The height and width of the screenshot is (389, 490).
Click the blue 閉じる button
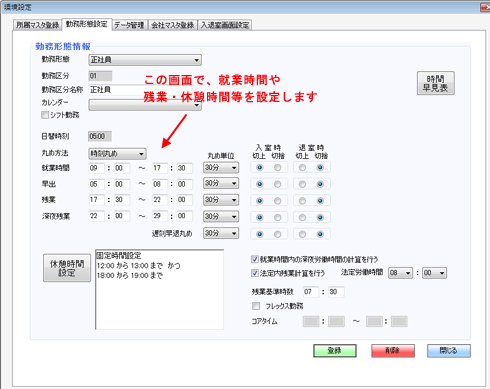[x=449, y=351]
